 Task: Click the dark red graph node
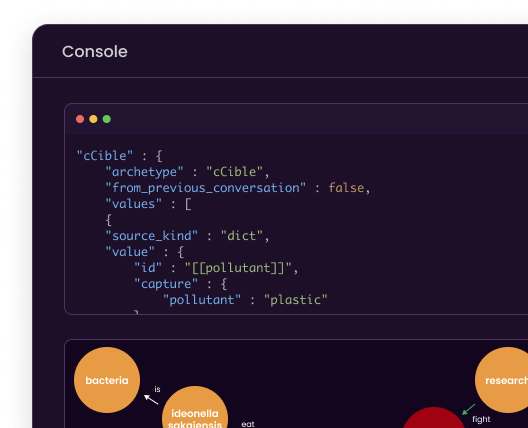tap(434, 419)
